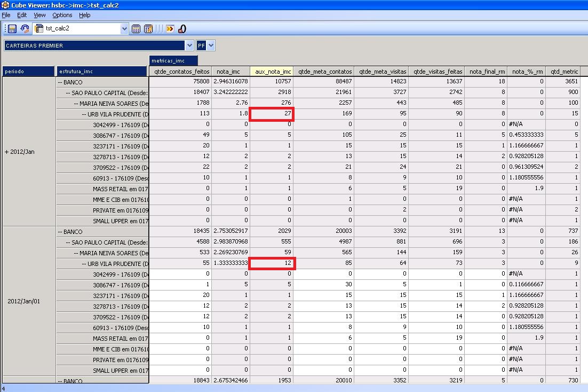Select row 3237171 - 176109 under 2012/Jan/01
This screenshot has height=392, width=588.
[102, 296]
